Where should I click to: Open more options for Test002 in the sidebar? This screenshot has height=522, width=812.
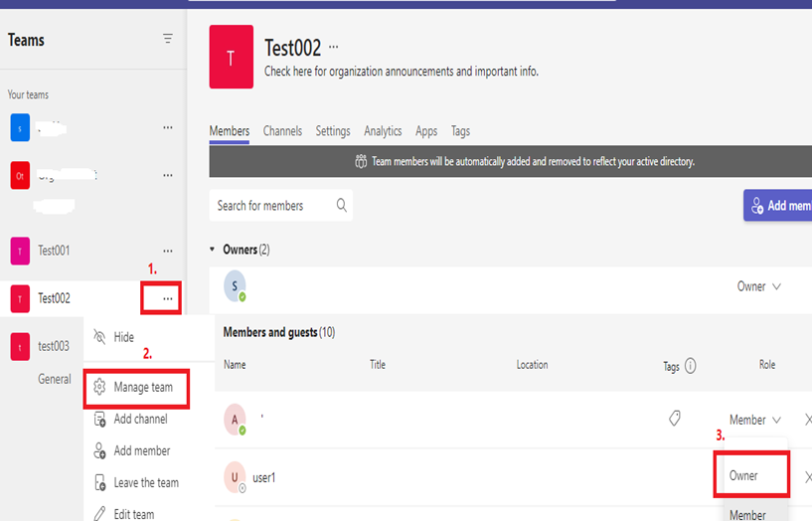[x=168, y=299]
